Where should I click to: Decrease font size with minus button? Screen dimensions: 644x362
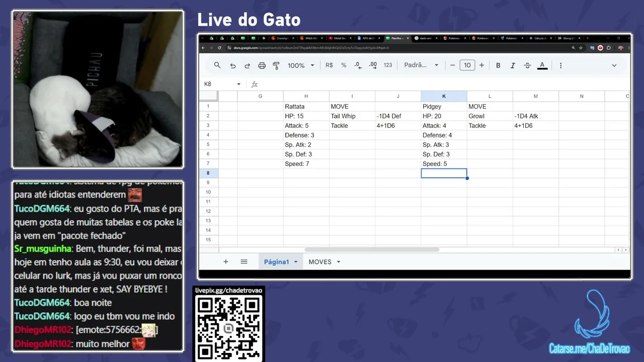point(452,65)
